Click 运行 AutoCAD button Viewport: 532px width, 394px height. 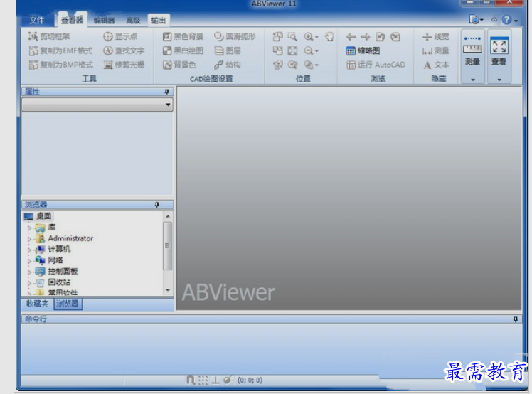pyautogui.click(x=376, y=65)
